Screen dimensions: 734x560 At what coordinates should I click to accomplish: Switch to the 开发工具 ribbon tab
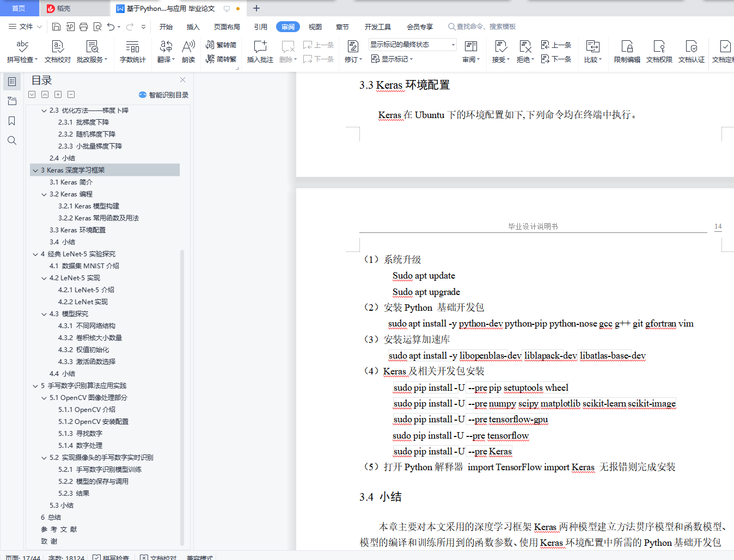378,27
